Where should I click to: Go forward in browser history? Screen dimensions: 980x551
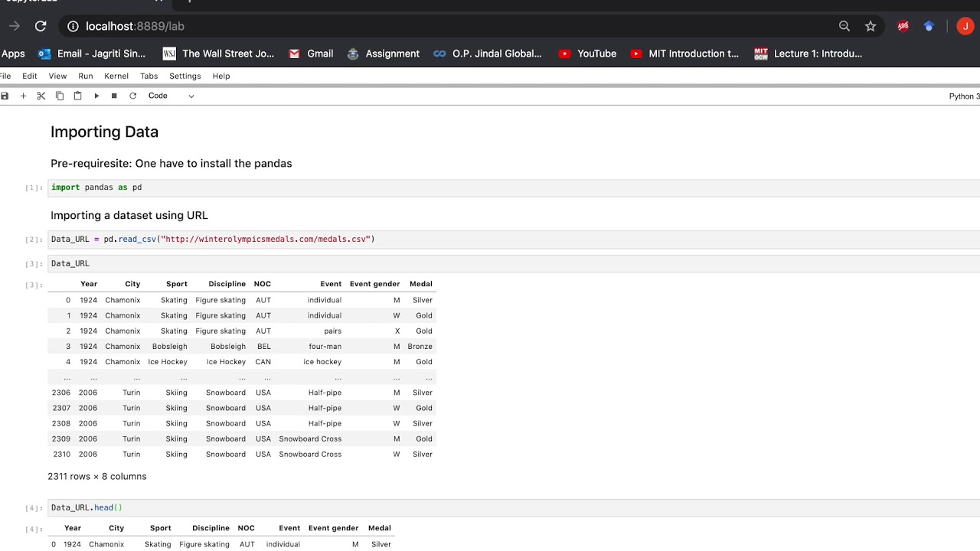click(15, 26)
